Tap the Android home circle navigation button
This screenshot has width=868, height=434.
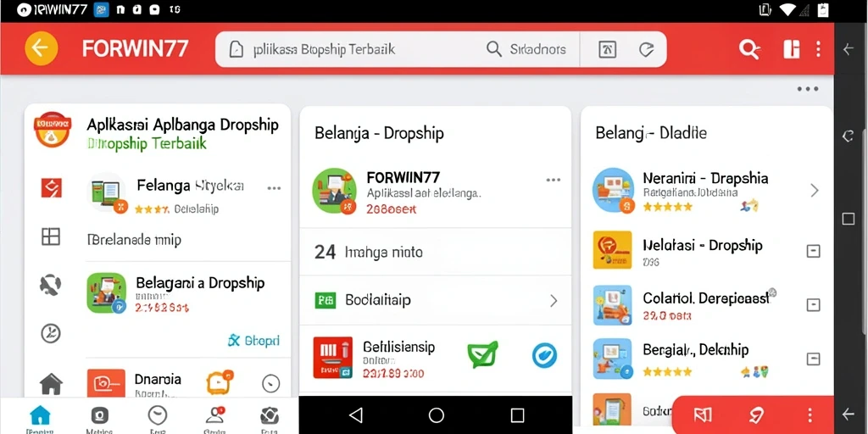(437, 415)
